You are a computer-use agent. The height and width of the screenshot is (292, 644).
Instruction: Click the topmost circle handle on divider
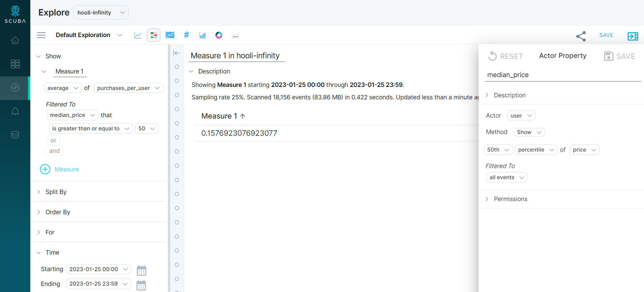[x=177, y=67]
